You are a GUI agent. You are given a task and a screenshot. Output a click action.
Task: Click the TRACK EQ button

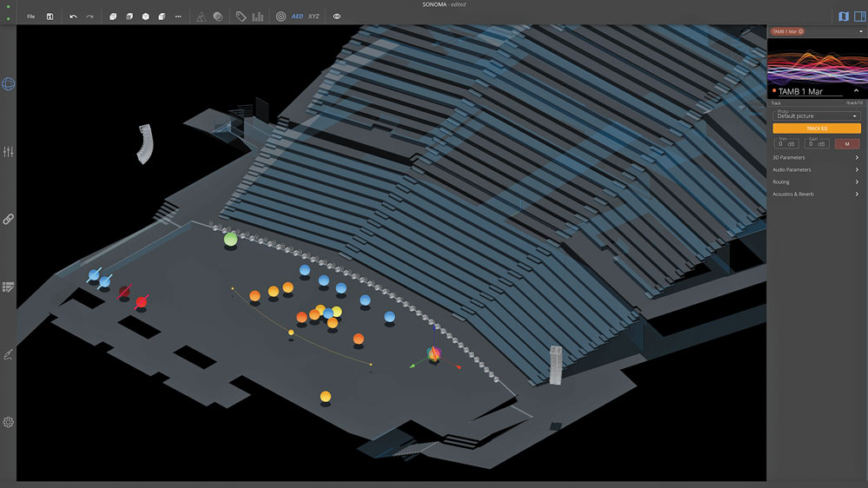coord(817,129)
